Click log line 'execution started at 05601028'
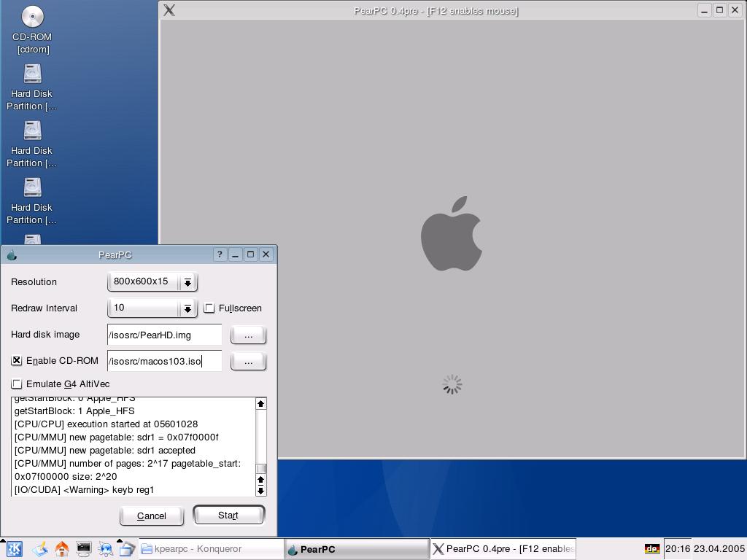 tap(107, 424)
